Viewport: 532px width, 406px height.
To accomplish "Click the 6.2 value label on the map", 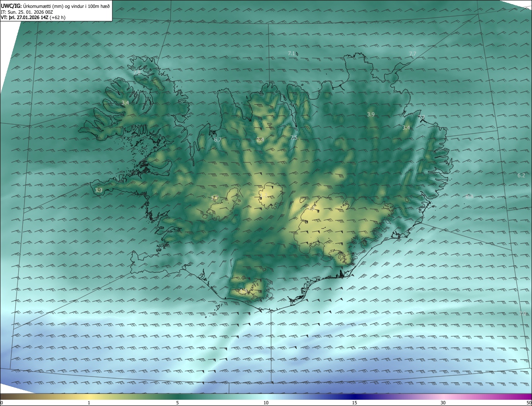I will tap(521, 176).
